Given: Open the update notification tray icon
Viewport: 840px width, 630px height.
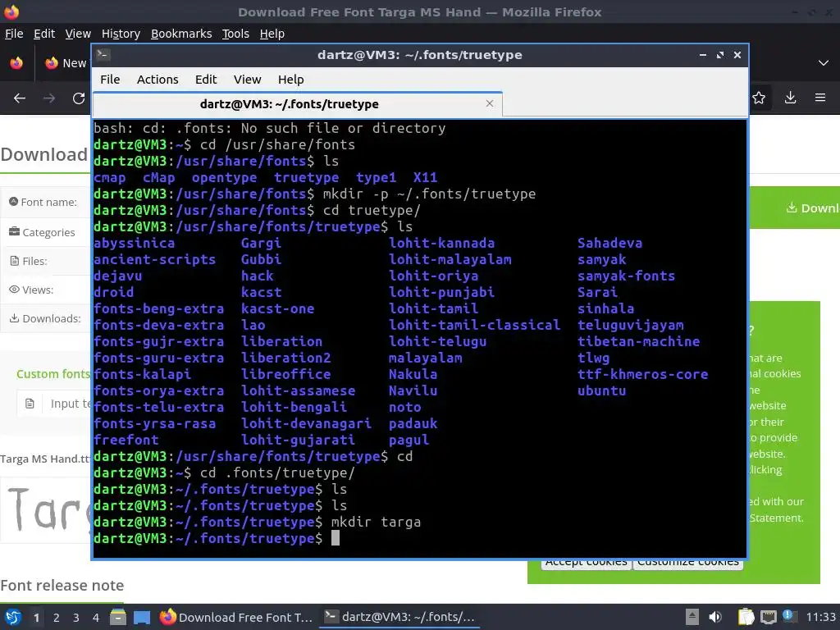Looking at the screenshot, I should [789, 616].
